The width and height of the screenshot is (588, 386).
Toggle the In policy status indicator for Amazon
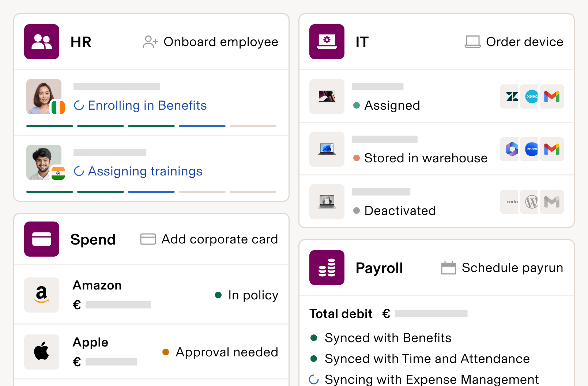point(219,294)
